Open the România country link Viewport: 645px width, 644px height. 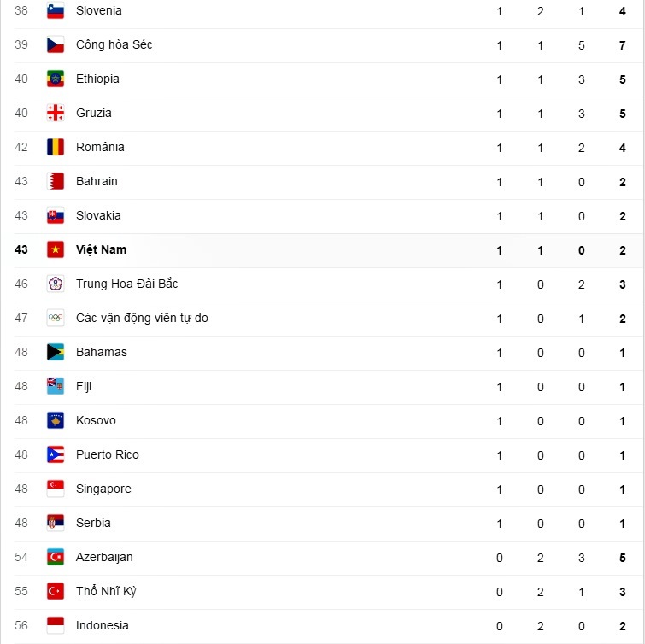(x=100, y=147)
